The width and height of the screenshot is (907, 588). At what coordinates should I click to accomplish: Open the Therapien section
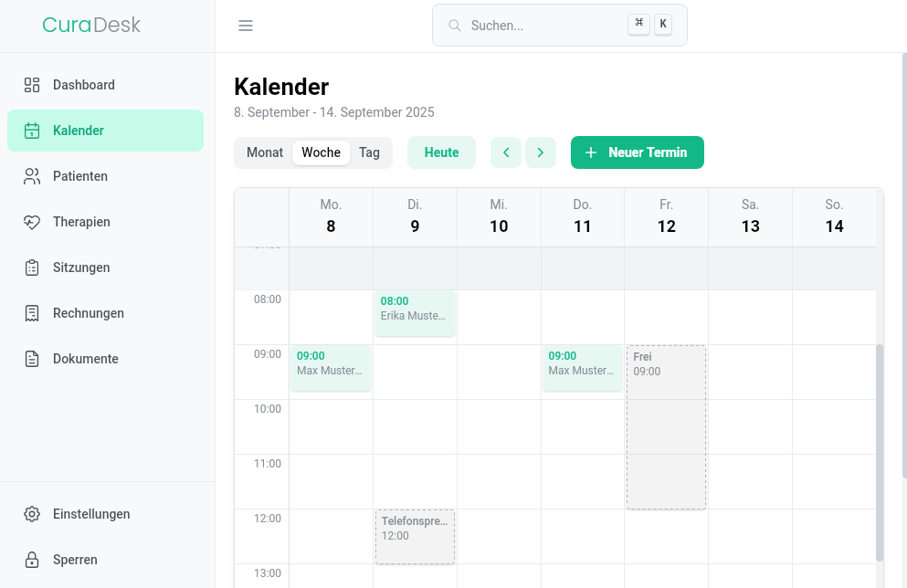81,222
